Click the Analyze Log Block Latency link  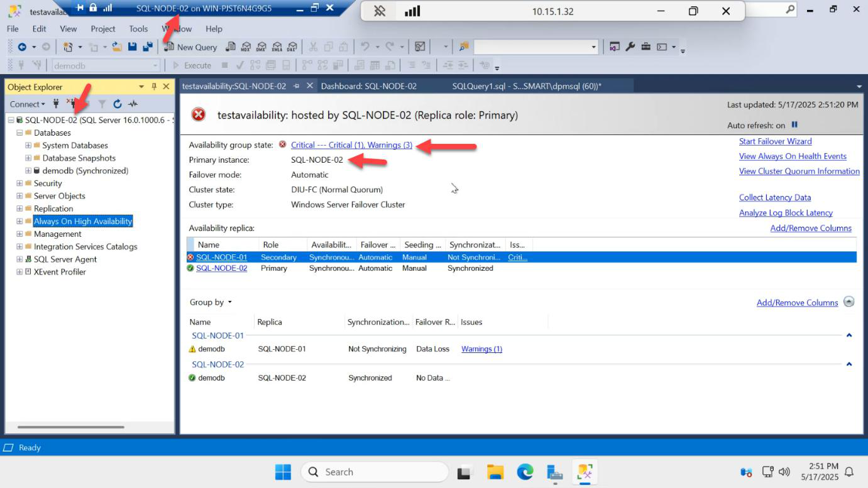pyautogui.click(x=786, y=213)
